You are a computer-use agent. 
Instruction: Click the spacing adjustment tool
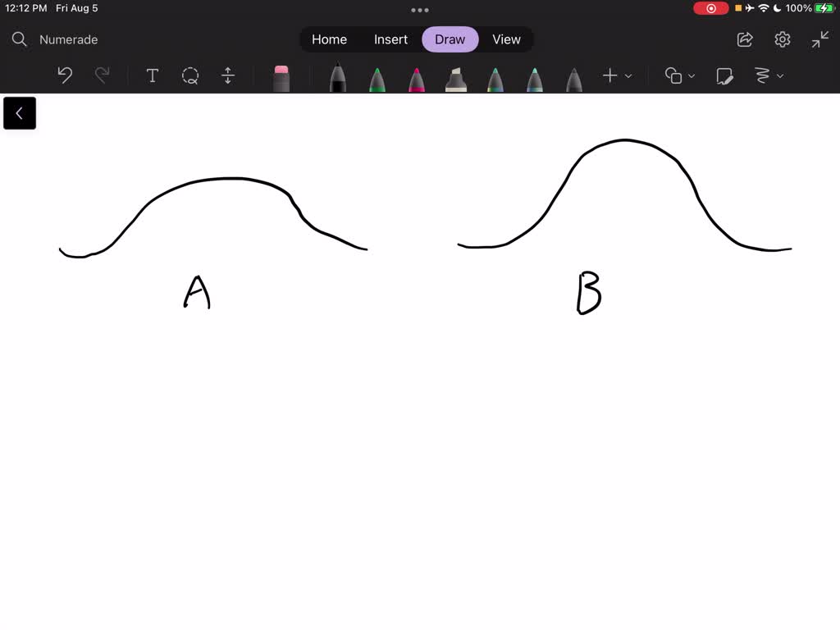click(227, 75)
